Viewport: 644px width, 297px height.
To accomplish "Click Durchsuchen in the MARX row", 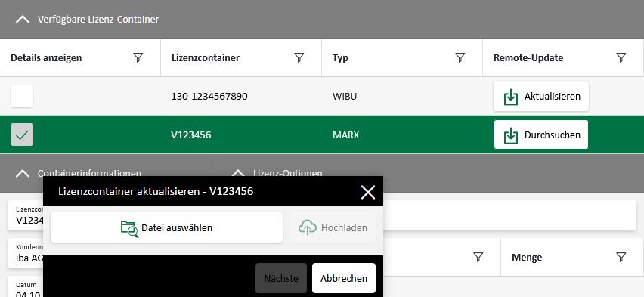I will click(x=541, y=135).
